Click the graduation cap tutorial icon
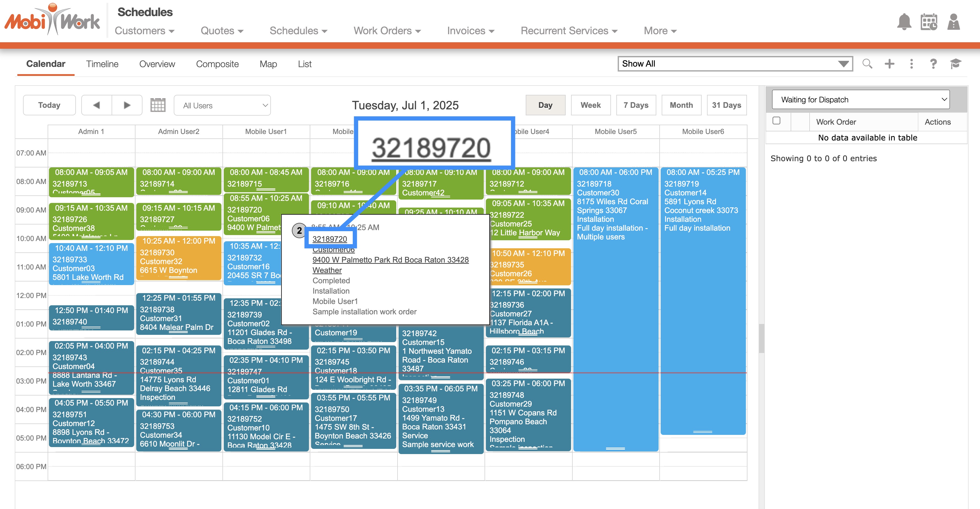Image resolution: width=980 pixels, height=509 pixels. pyautogui.click(x=955, y=63)
